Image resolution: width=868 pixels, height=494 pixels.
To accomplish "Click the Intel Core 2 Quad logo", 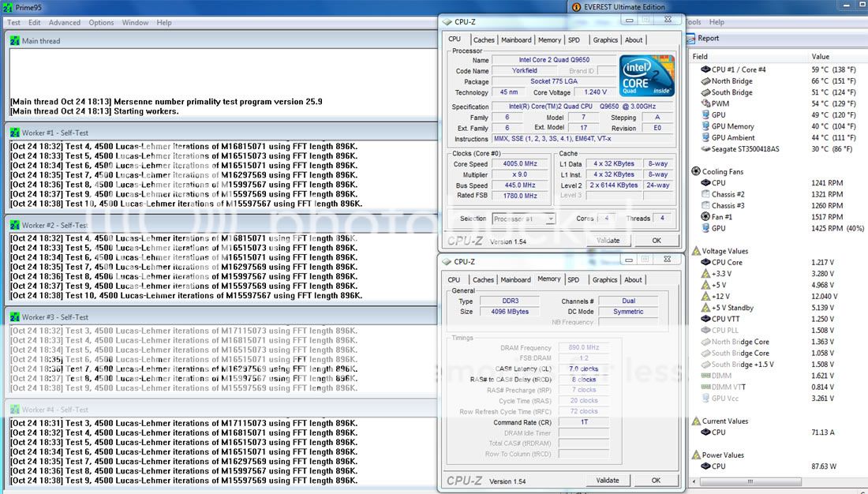I will pos(646,76).
